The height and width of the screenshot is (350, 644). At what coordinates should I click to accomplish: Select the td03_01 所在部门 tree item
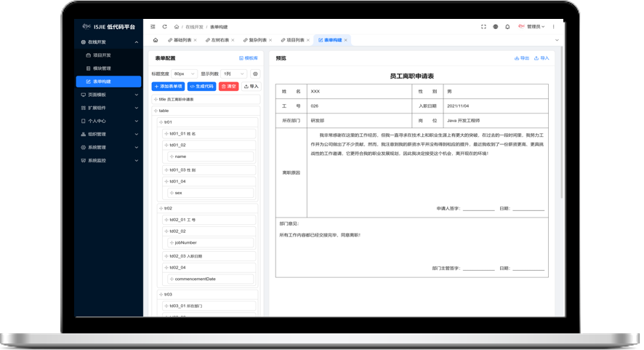click(209, 306)
